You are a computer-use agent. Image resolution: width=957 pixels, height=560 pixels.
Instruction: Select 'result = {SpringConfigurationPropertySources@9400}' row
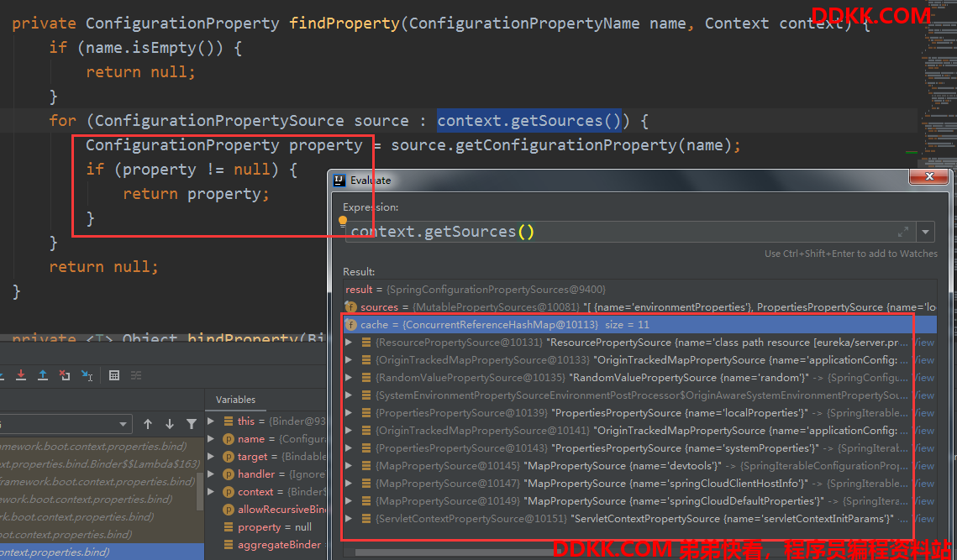pyautogui.click(x=639, y=289)
